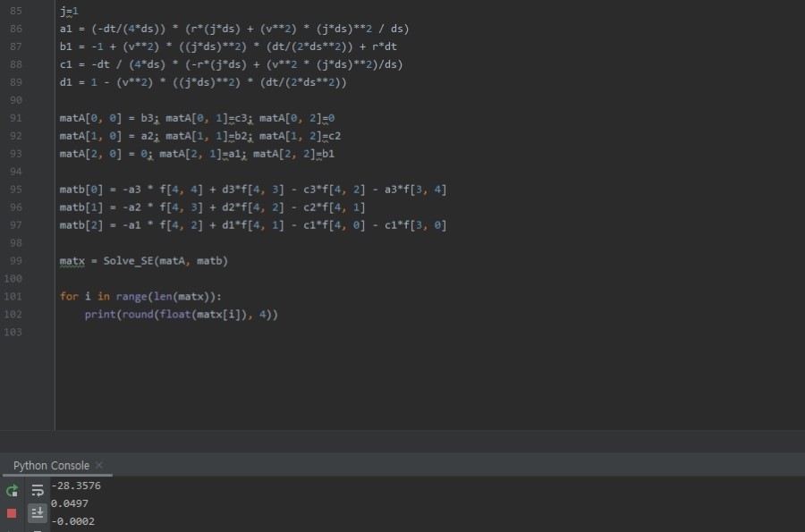Viewport: 805px width, 532px height.
Task: Stop the running console process
Action: tap(12, 513)
